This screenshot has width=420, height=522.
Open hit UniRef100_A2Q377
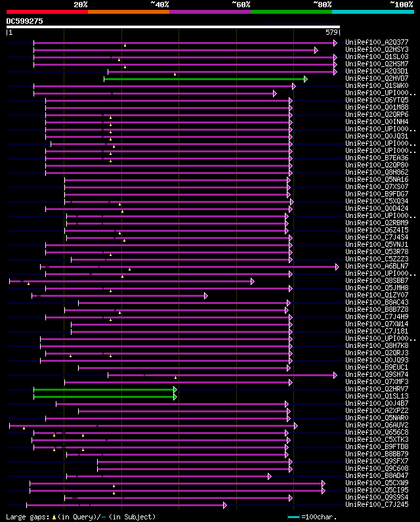click(377, 42)
